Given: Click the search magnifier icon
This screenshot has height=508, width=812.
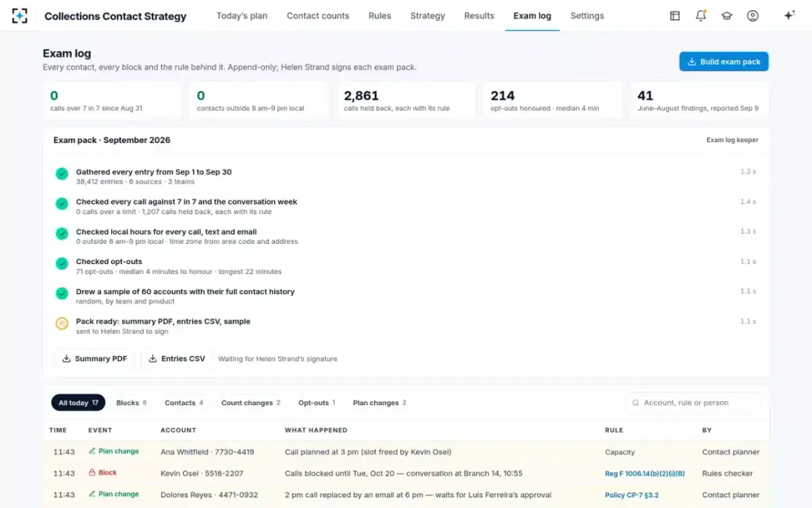Looking at the screenshot, I should point(635,402).
